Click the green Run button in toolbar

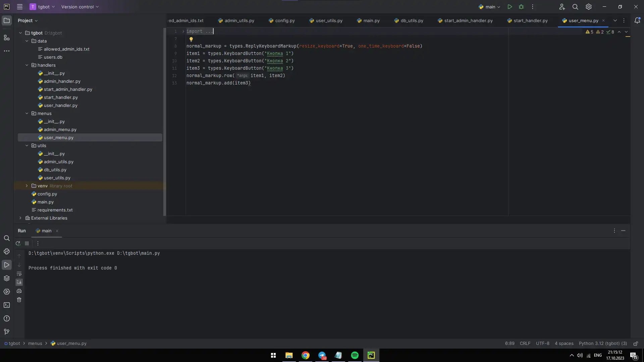[x=510, y=7]
